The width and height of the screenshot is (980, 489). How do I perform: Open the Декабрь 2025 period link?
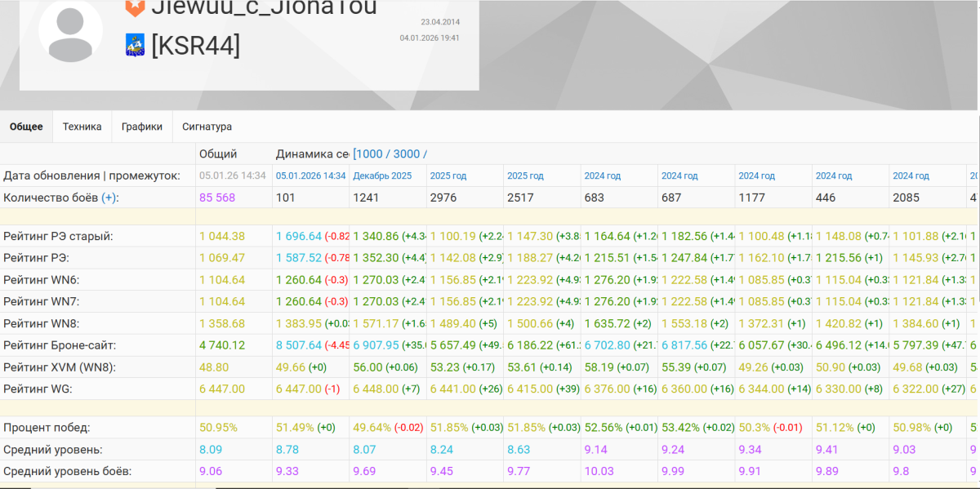(382, 176)
